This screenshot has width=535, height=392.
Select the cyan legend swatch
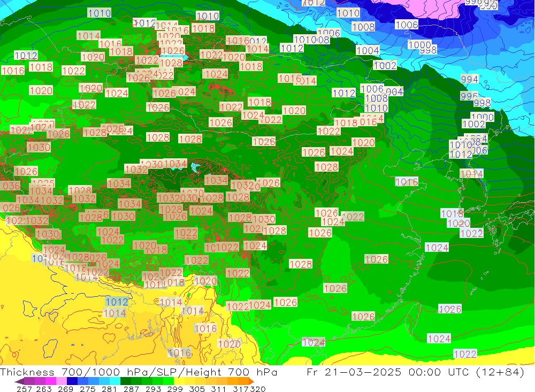click(115, 381)
